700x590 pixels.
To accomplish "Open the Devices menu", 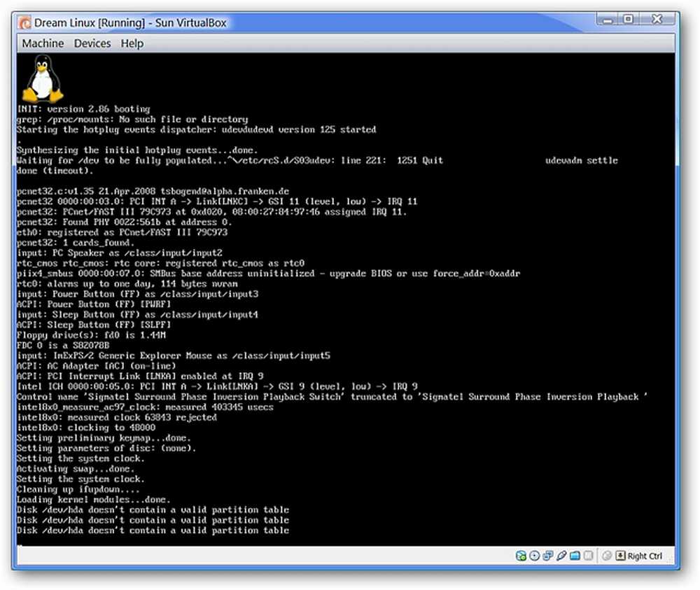I will [92, 43].
